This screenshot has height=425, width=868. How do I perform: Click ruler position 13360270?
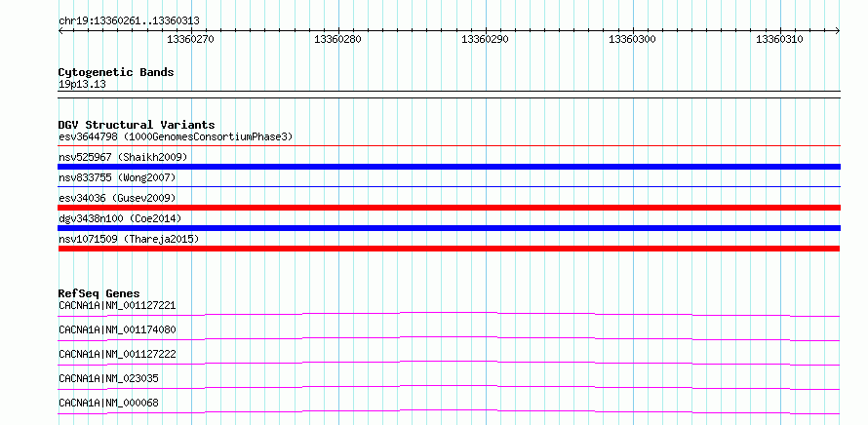pos(190,39)
